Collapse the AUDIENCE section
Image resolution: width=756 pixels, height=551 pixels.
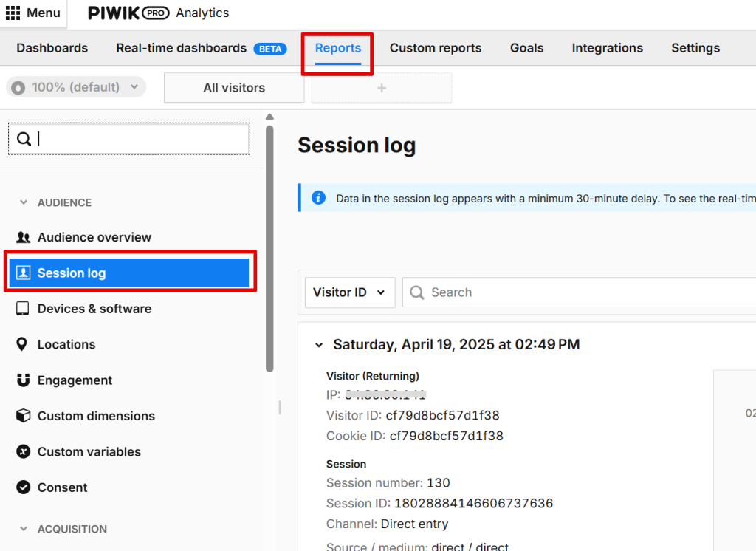click(24, 202)
